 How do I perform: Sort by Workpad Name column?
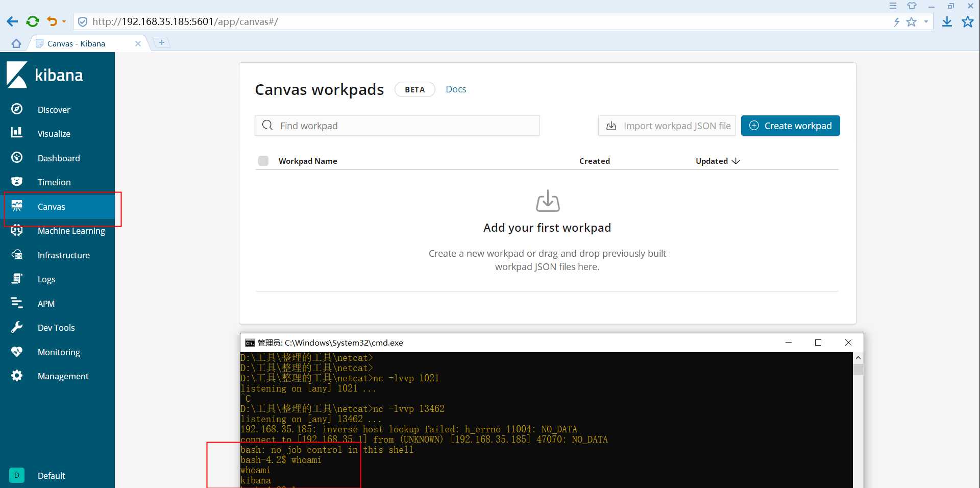[x=308, y=161]
